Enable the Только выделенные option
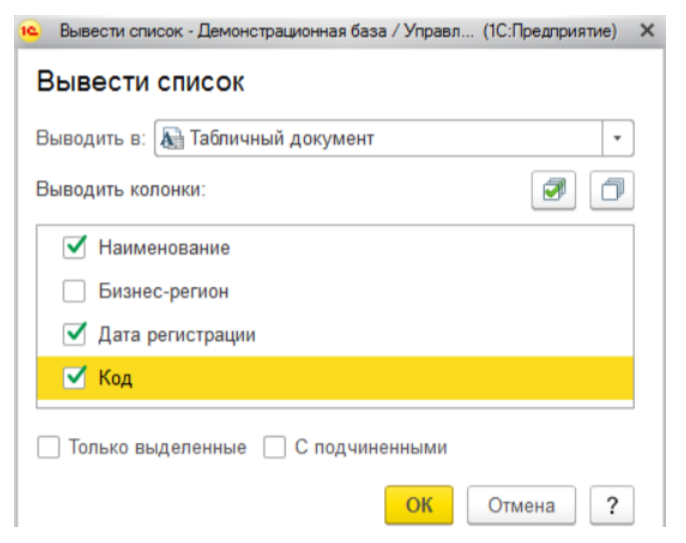Screen dimensions: 686x543 coord(48,448)
